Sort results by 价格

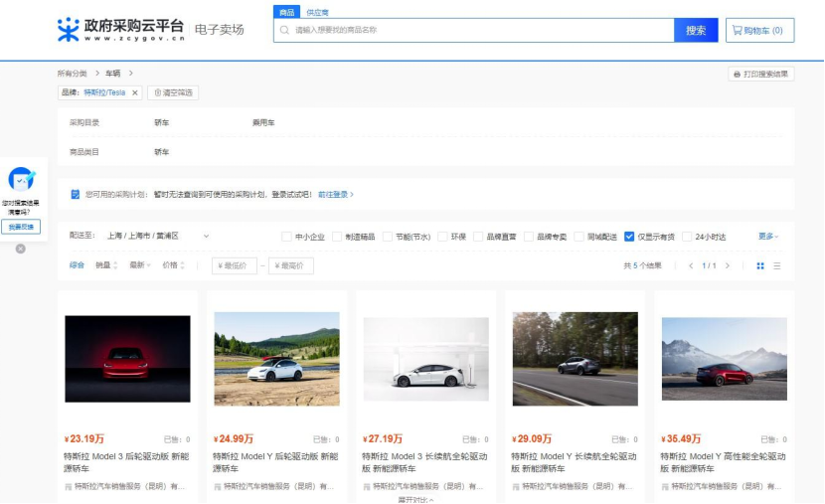pyautogui.click(x=174, y=265)
